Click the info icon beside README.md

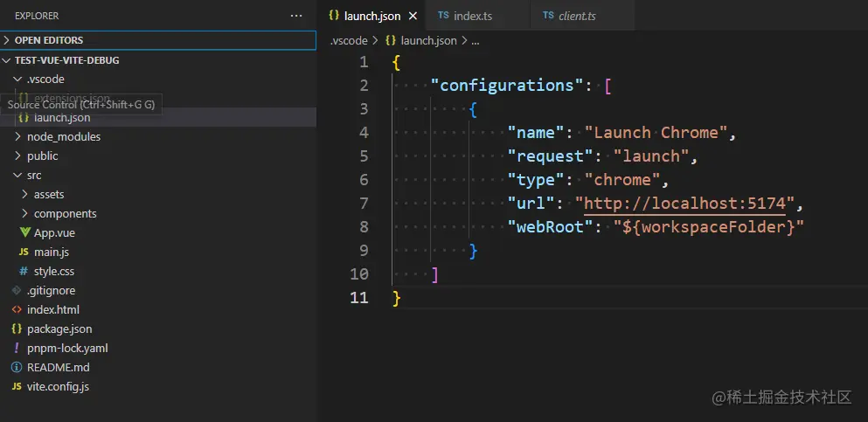pyautogui.click(x=17, y=367)
